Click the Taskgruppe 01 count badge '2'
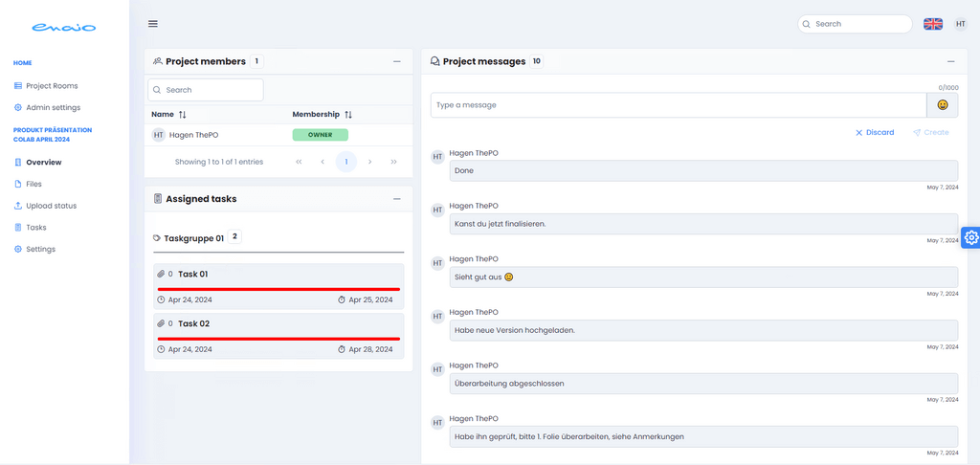 pos(235,237)
